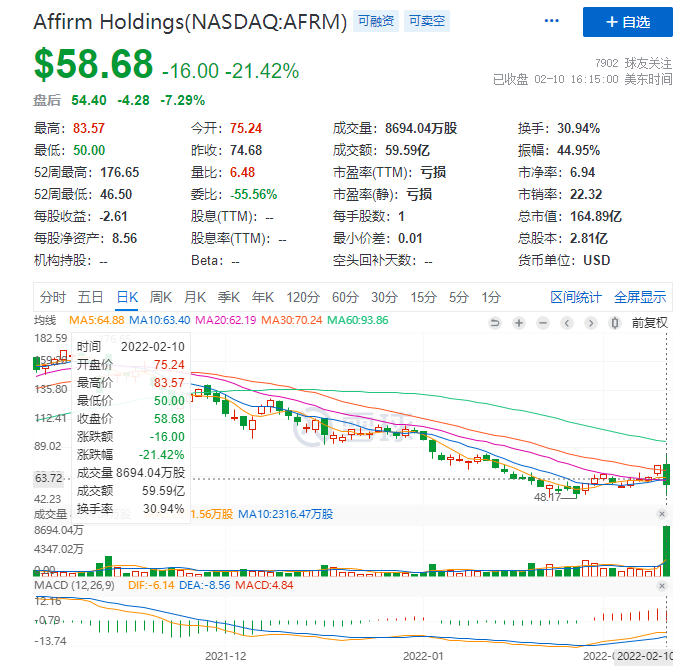Open 区间统计 range statistics
Image resolution: width=682 pixels, height=671 pixels.
click(x=576, y=297)
